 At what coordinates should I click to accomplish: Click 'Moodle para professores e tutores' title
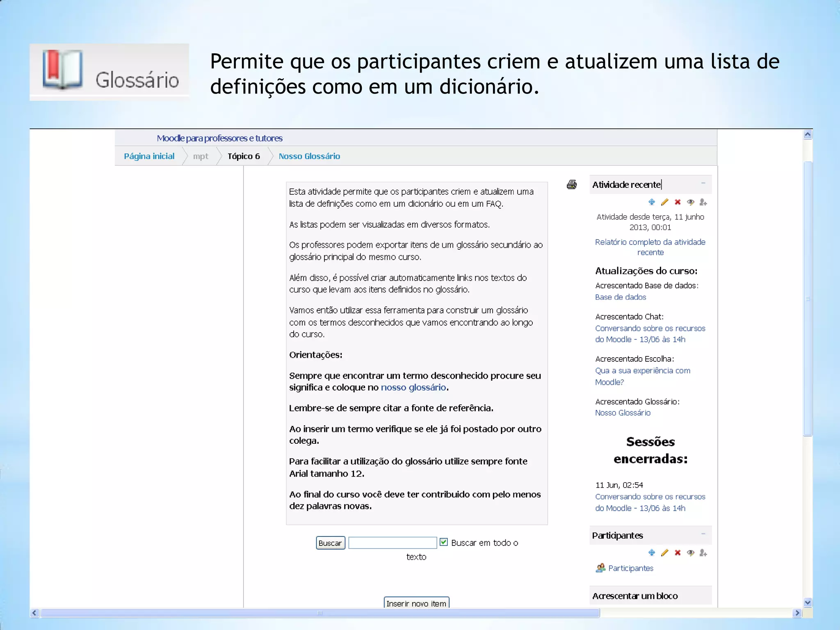click(x=219, y=138)
